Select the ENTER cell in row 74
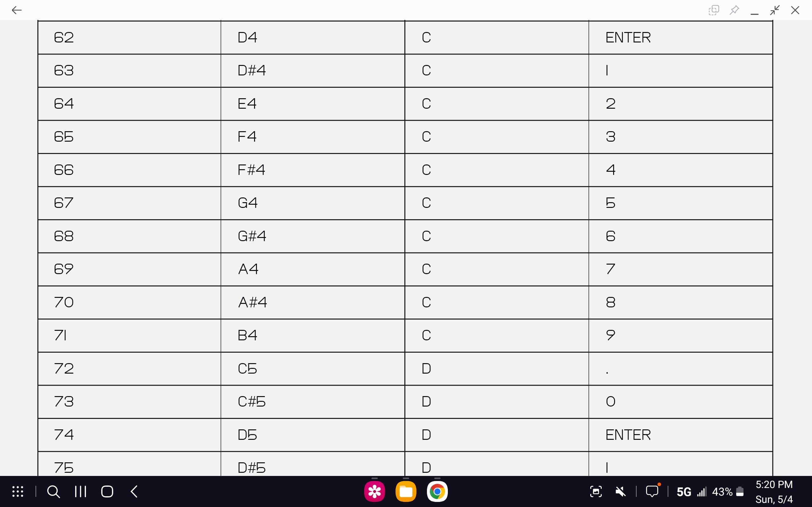The image size is (812, 507). coord(680,435)
